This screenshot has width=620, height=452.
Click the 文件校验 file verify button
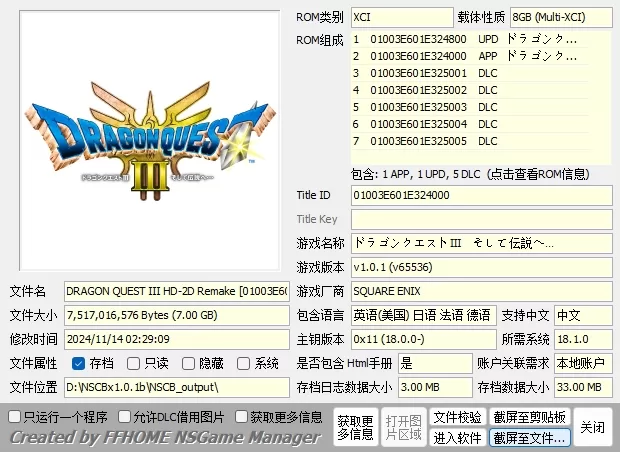pyautogui.click(x=457, y=416)
